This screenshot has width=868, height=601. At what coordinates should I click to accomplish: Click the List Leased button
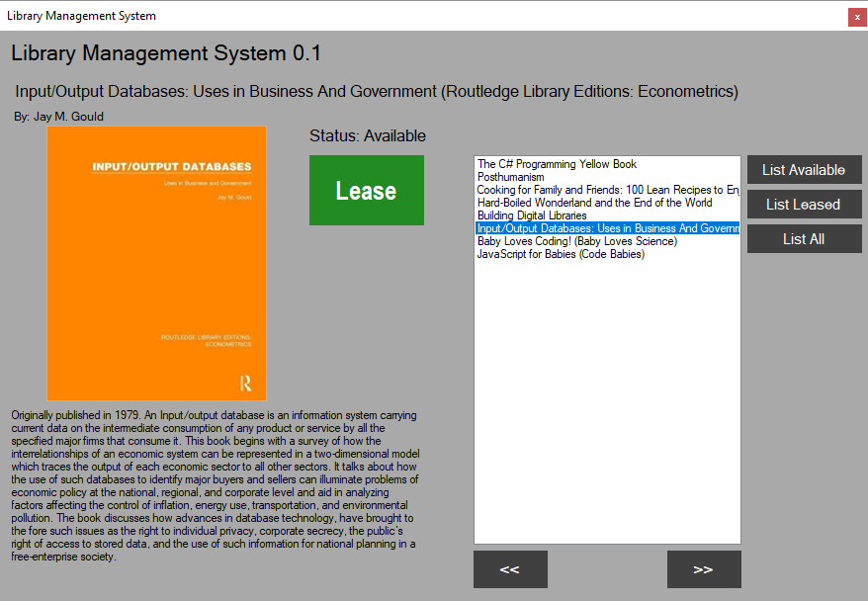pyautogui.click(x=805, y=205)
